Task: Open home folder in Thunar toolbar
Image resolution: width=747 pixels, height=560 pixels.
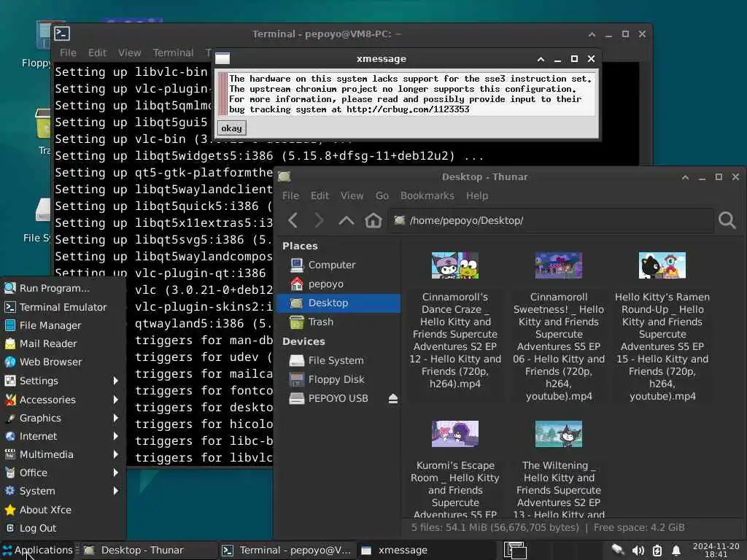Action: [x=373, y=220]
